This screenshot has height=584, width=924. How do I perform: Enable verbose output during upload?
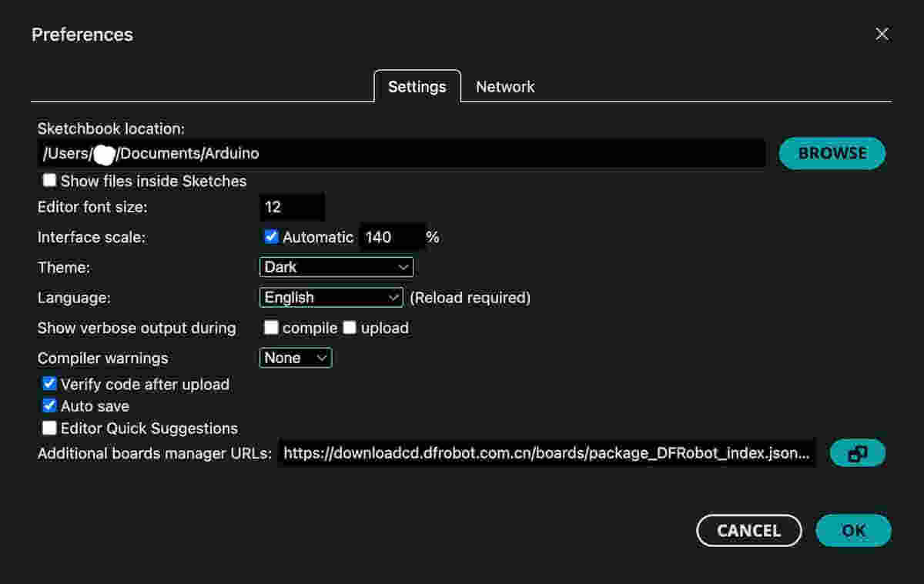[350, 327]
